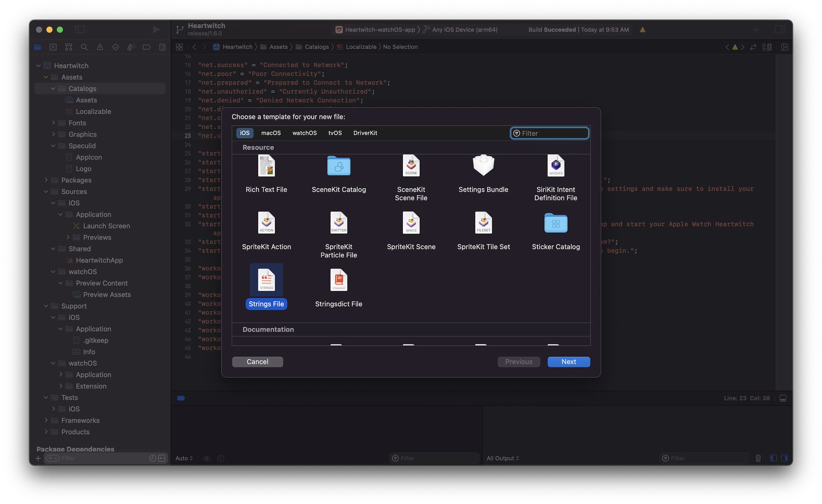Choose the SceneKit Catalog template
This screenshot has width=822, height=504.
pos(339,174)
